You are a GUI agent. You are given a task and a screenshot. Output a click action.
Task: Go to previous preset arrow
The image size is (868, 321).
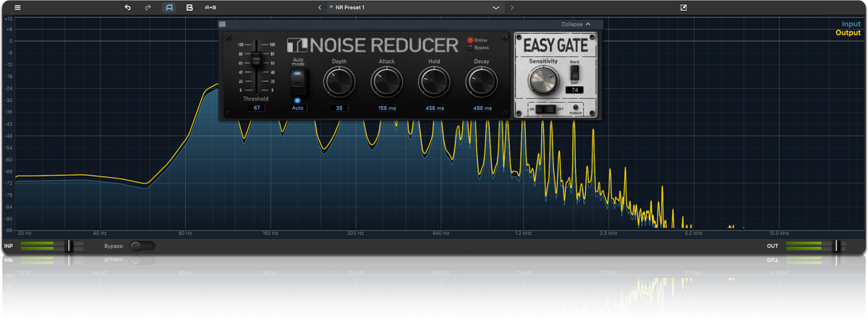click(320, 7)
